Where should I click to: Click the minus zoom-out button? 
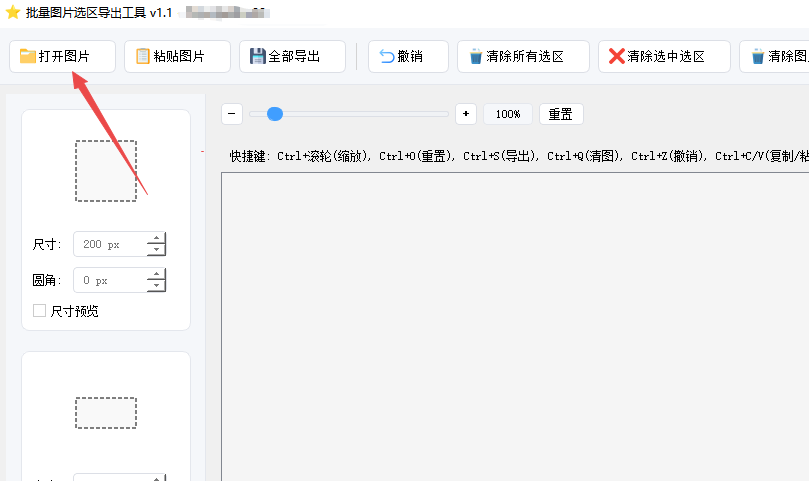[232, 114]
